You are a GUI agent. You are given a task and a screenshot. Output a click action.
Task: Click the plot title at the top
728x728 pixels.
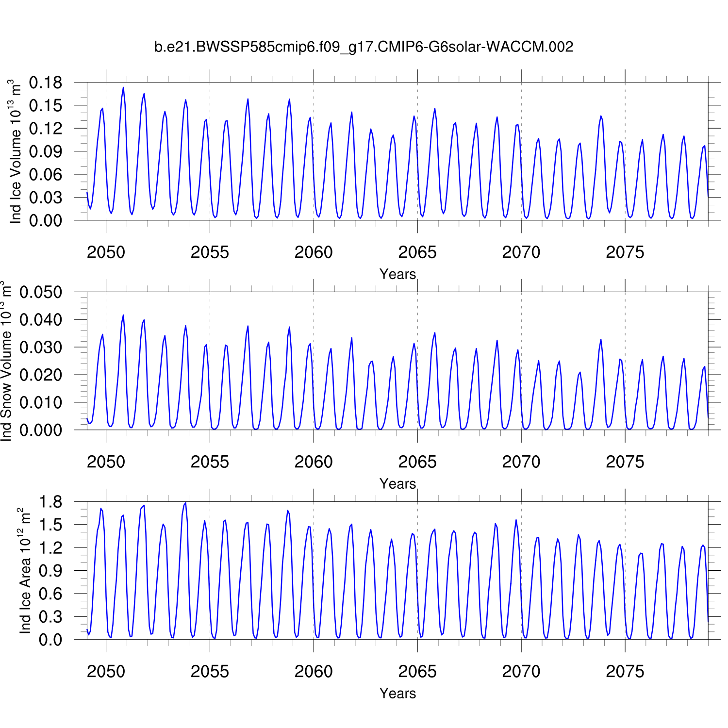[364, 47]
